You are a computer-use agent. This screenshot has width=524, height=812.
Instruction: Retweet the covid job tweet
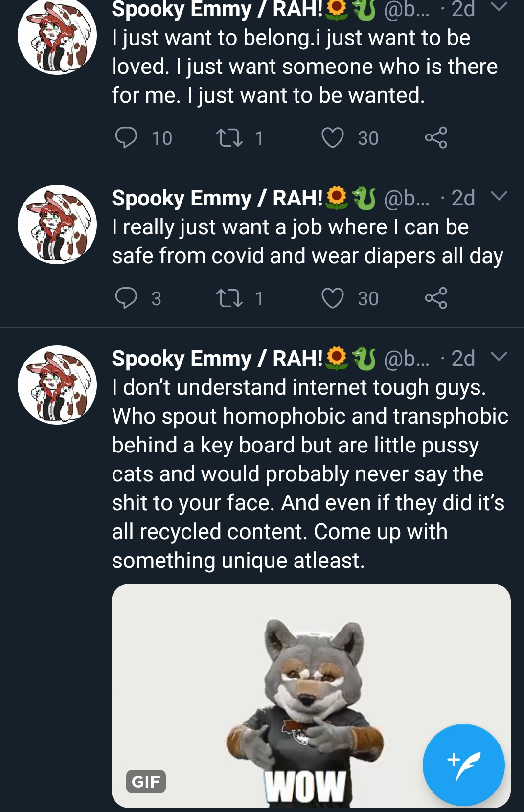coord(229,298)
